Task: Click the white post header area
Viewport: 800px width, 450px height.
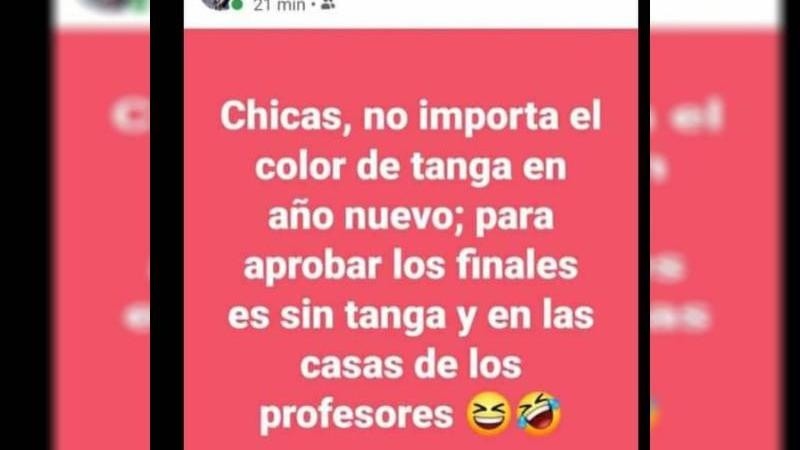Action: 411,14
